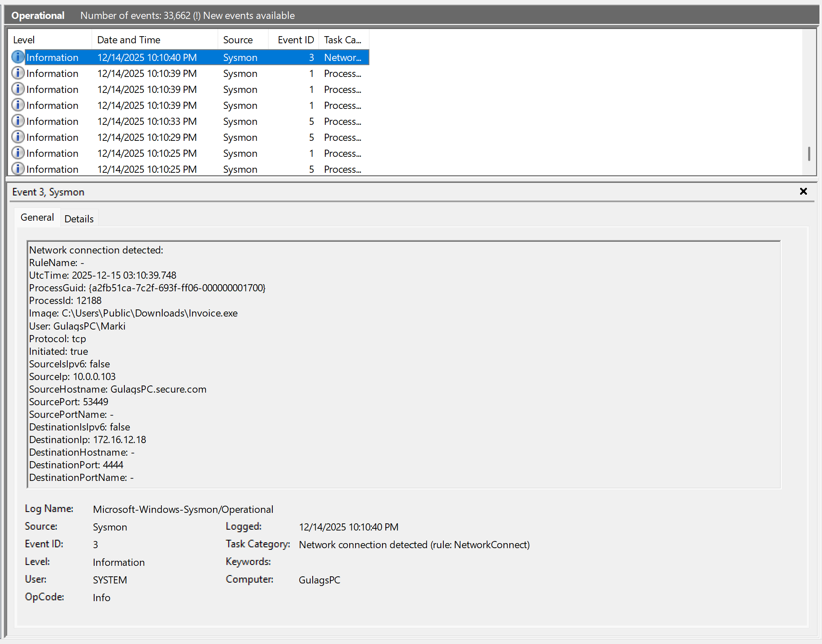Click info icon of 10:10:33 PM event
This screenshot has height=644, width=822.
[x=18, y=121]
